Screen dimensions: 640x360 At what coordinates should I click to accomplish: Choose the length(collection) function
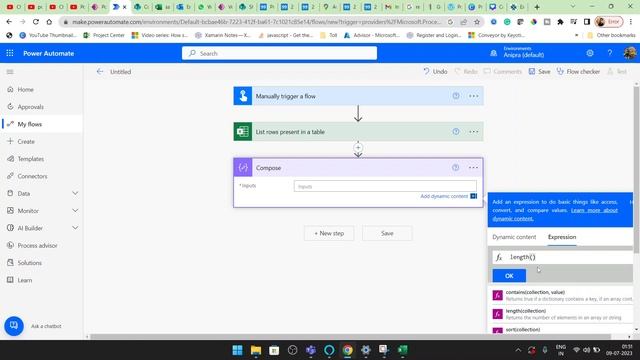click(562, 314)
